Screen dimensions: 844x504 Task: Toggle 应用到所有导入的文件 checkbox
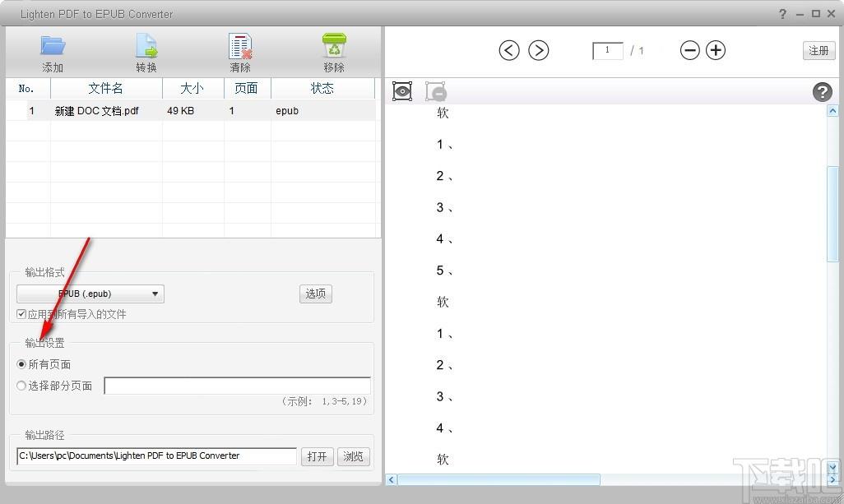[x=21, y=314]
